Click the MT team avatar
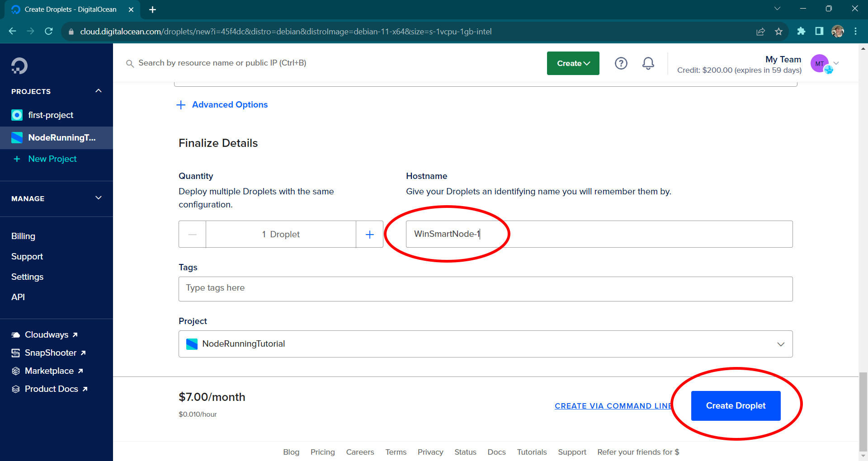 pyautogui.click(x=820, y=64)
